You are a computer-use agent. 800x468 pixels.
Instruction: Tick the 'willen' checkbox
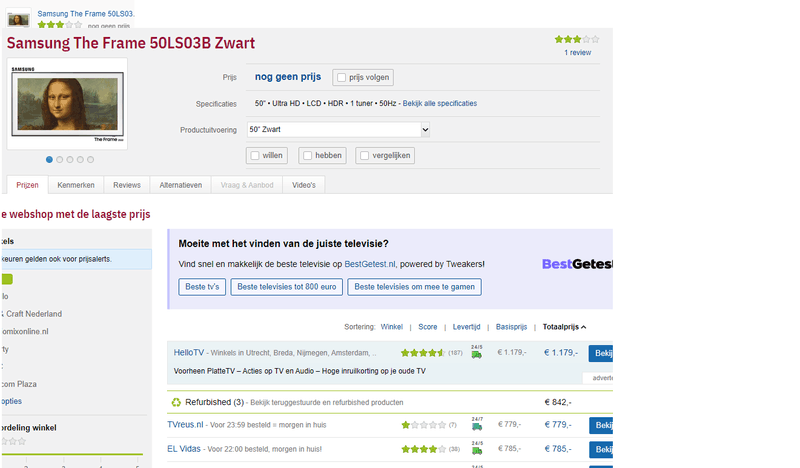tap(255, 156)
